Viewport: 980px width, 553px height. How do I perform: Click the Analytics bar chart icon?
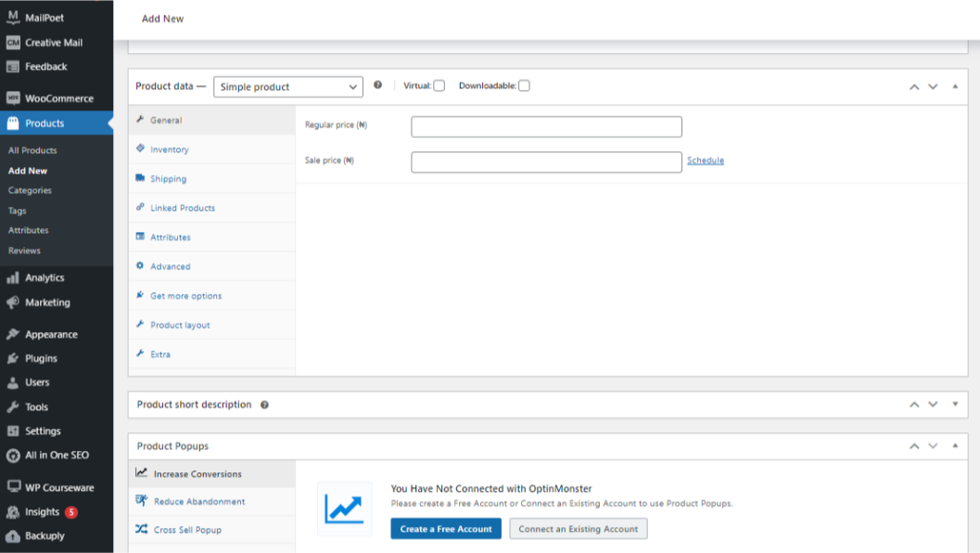tap(12, 277)
